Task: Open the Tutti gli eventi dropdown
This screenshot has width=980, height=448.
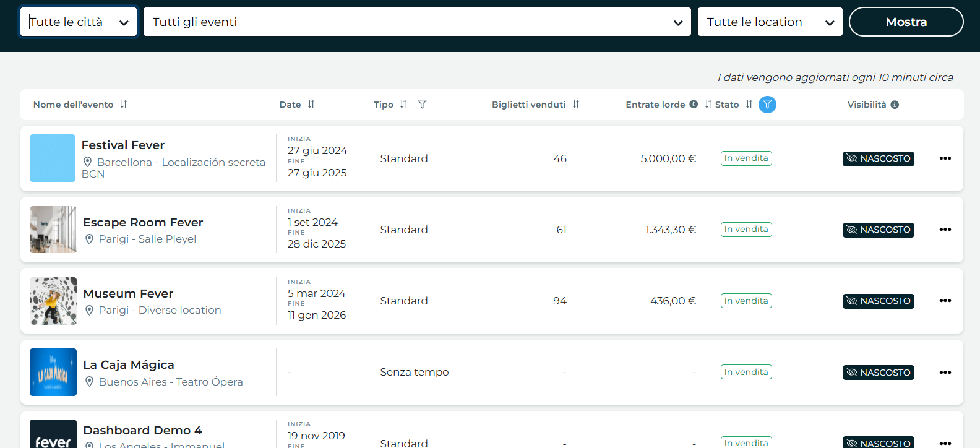Action: coord(417,22)
